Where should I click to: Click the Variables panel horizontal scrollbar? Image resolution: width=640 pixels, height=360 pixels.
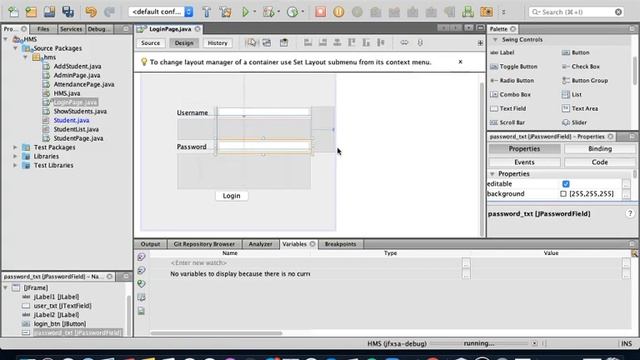pyautogui.click(x=216, y=333)
